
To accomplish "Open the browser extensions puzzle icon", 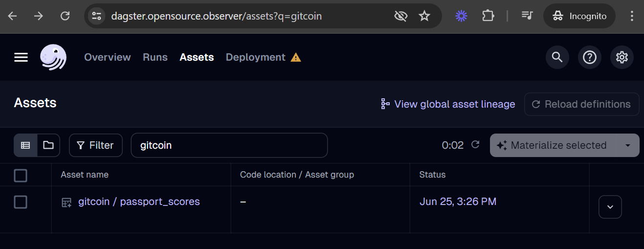I will coord(488,16).
